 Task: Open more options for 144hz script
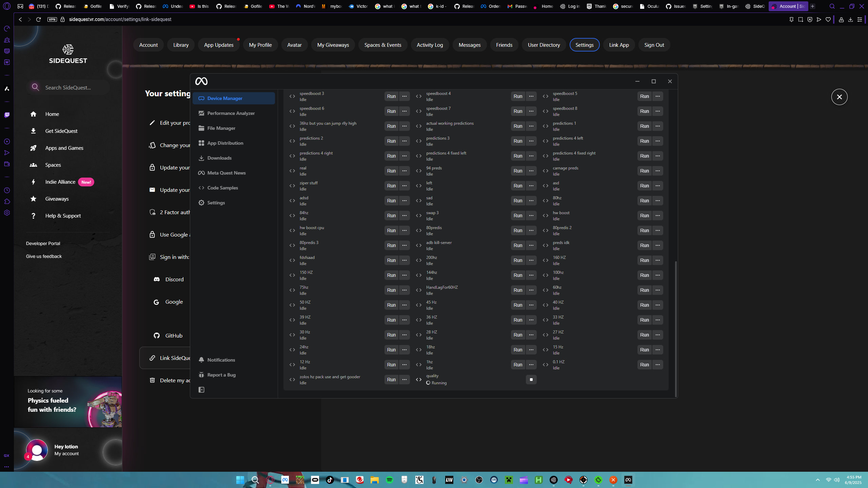(x=531, y=275)
